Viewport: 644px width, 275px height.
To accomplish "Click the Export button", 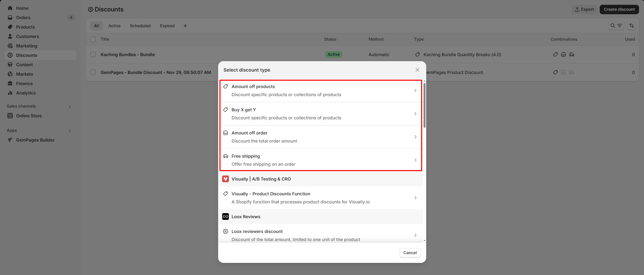I will (x=584, y=9).
